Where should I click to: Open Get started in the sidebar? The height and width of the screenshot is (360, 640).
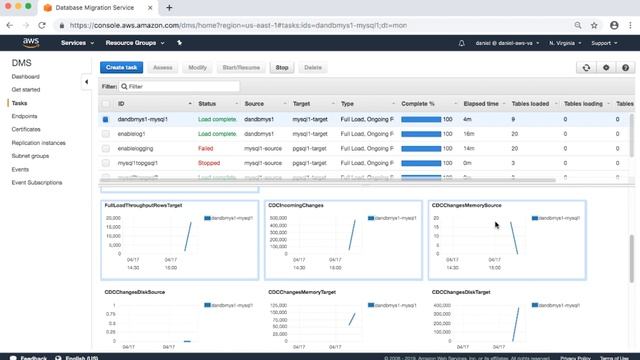coord(26,90)
